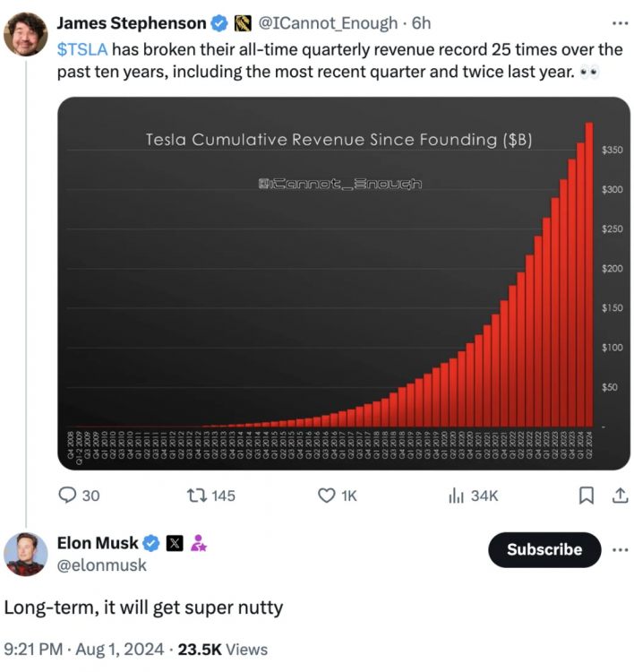Open Elon Musk's profile avatar
The width and height of the screenshot is (634, 672).
click(26, 554)
